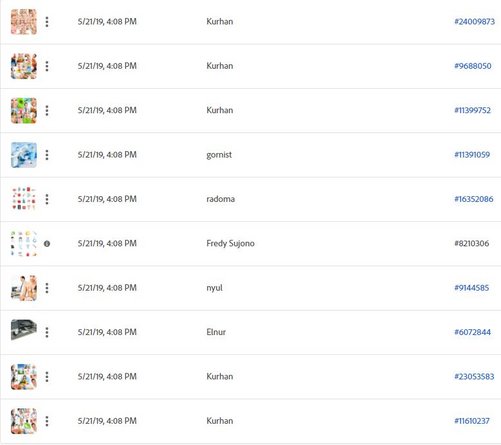Open more options in the radoma row
The image size is (501, 445).
47,199
